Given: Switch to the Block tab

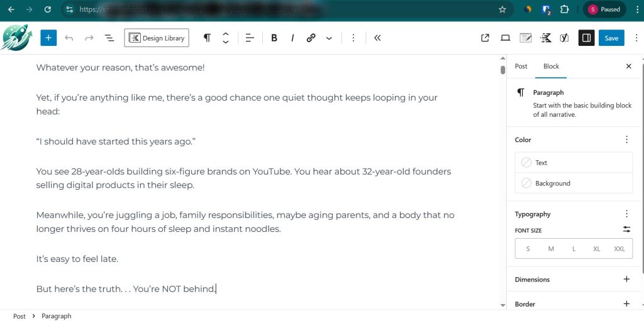Looking at the screenshot, I should click(x=551, y=66).
